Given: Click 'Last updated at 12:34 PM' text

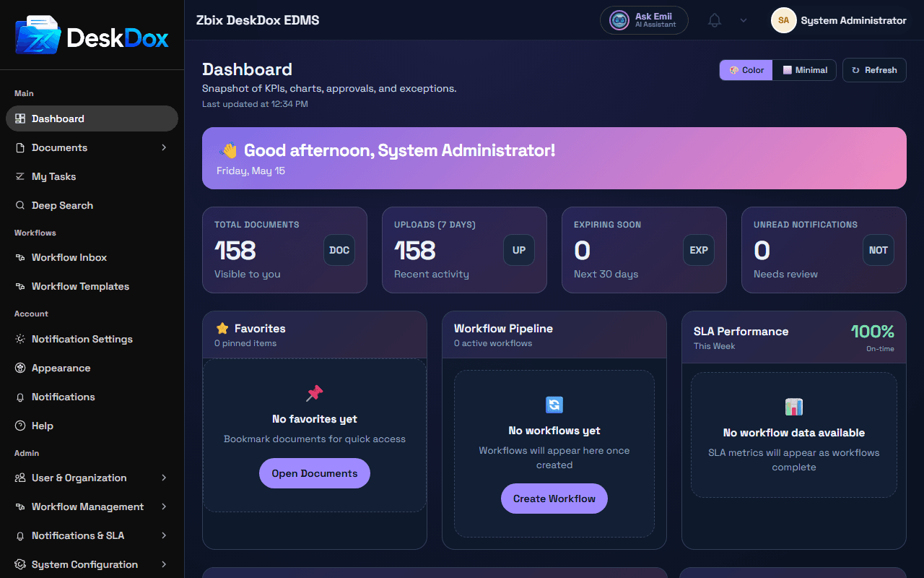Looking at the screenshot, I should coord(255,104).
